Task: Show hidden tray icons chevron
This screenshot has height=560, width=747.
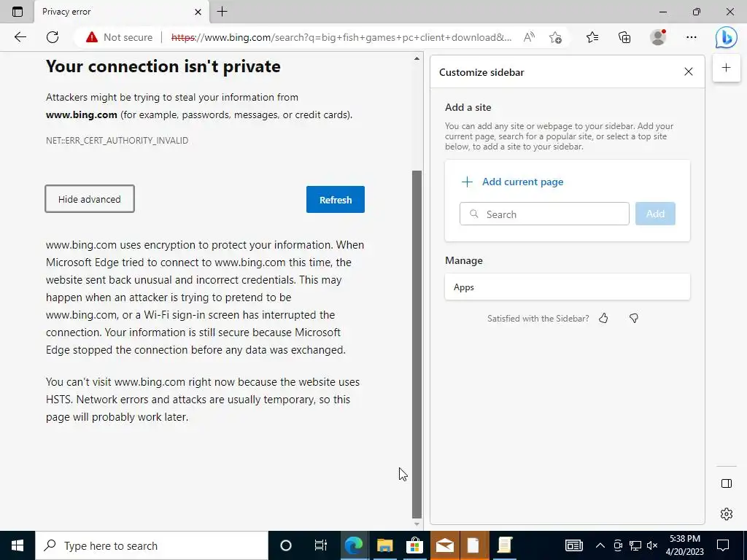Action: [600, 545]
